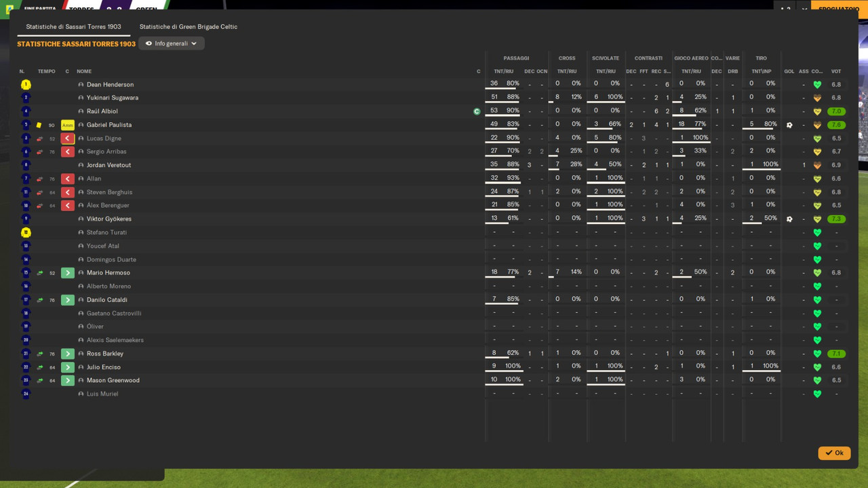Switch to Statistiche di Green Brigade Celtic tab

189,26
